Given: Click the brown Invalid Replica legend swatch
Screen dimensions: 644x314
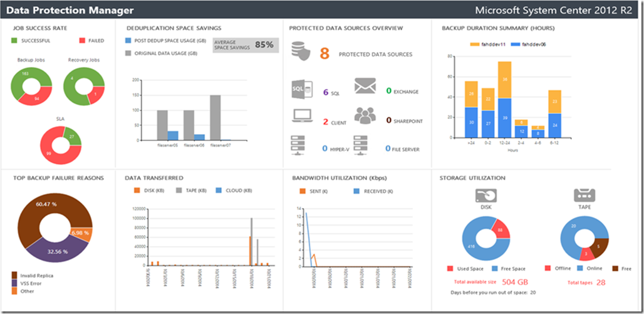Looking at the screenshot, I should click(15, 275).
